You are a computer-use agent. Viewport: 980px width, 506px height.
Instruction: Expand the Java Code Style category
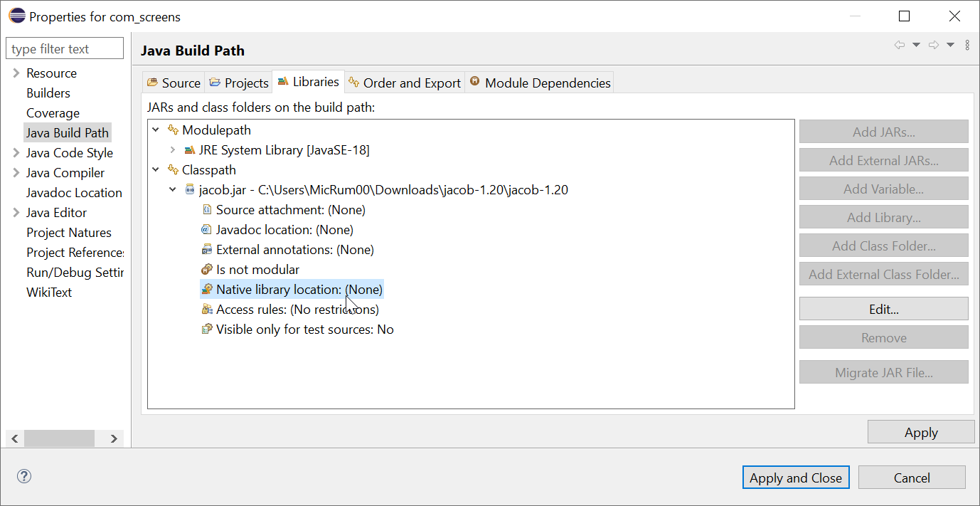click(x=16, y=153)
